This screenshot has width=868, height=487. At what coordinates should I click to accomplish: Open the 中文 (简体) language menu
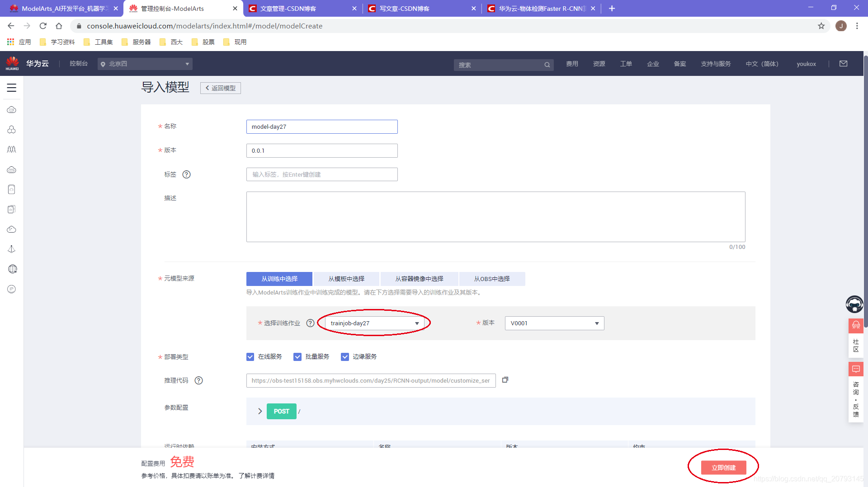[x=762, y=64]
